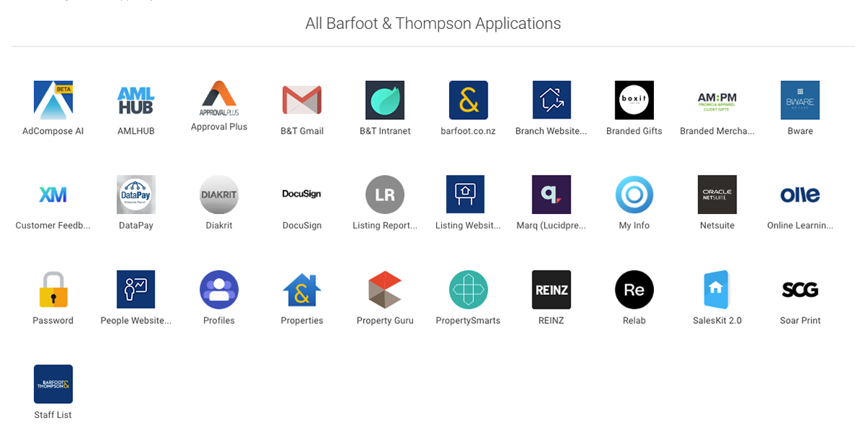This screenshot has height=436, width=868.
Task: Launch Marq (Lucidpress)
Action: point(551,195)
